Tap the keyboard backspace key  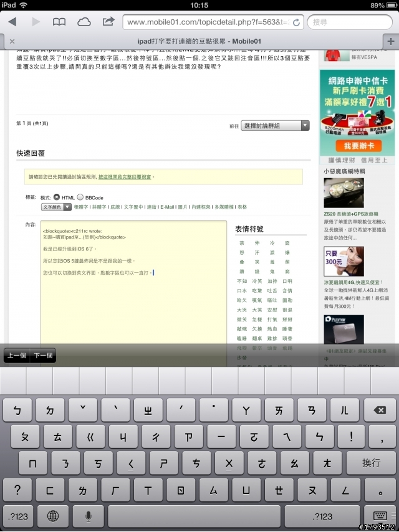point(380,410)
